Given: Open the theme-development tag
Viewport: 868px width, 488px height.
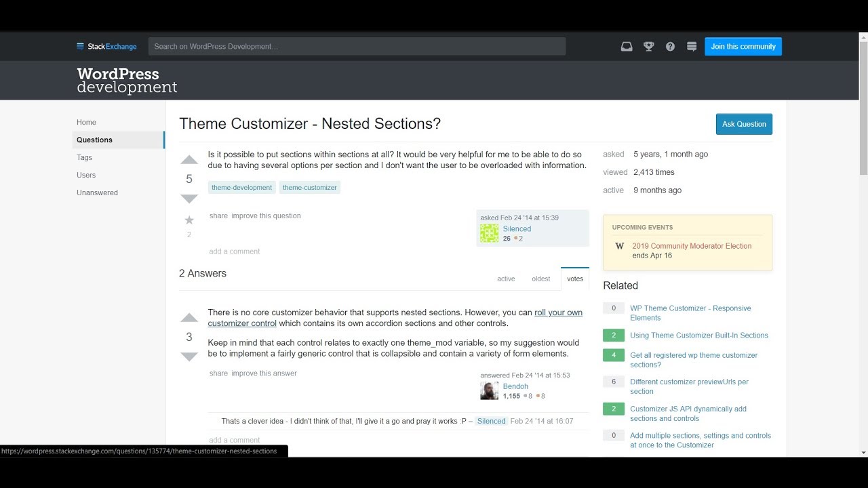Looking at the screenshot, I should coord(241,188).
